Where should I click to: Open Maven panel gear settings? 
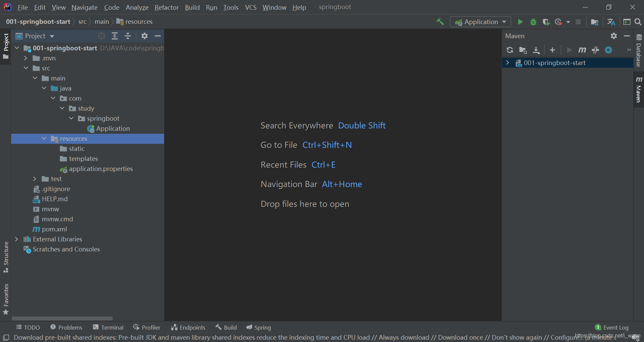coord(614,36)
